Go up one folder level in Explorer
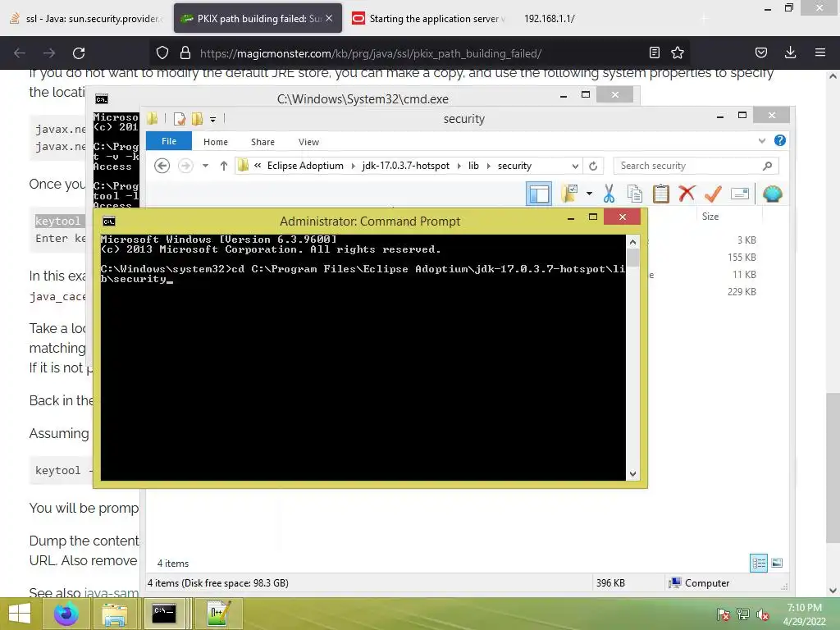The height and width of the screenshot is (630, 840). [223, 166]
